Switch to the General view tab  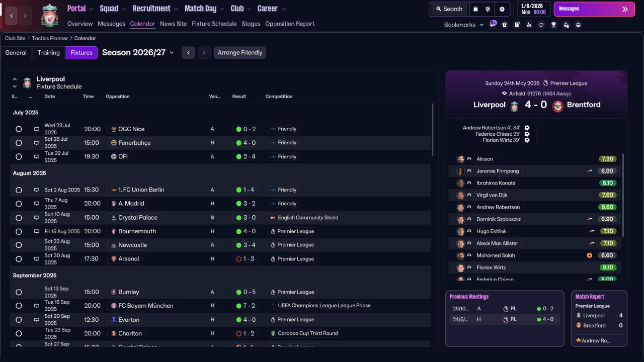(16, 53)
